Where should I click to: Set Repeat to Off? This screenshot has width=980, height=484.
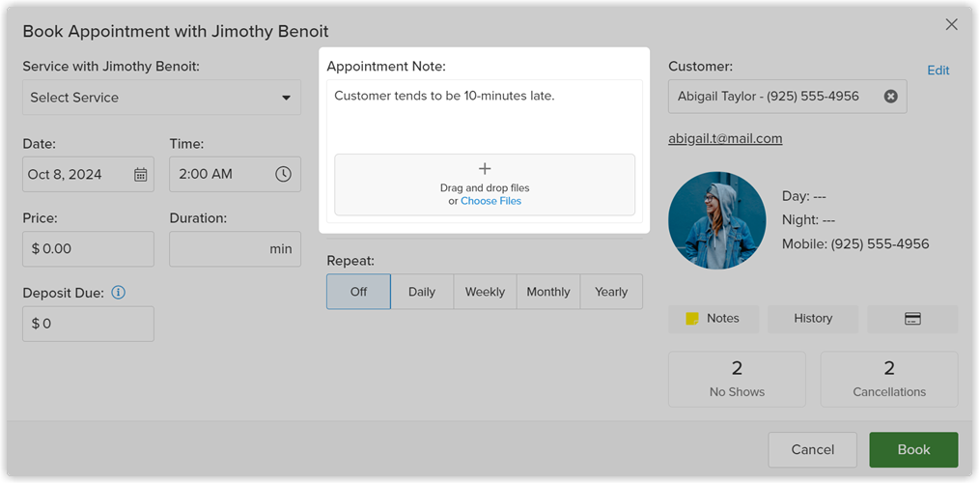pos(359,292)
